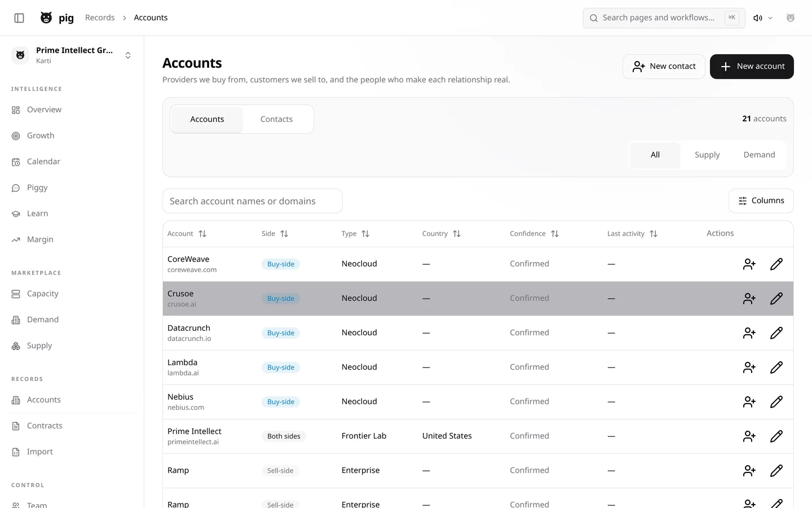Click Records in the breadcrumb
Screen dimensions: 812x508
(x=100, y=17)
